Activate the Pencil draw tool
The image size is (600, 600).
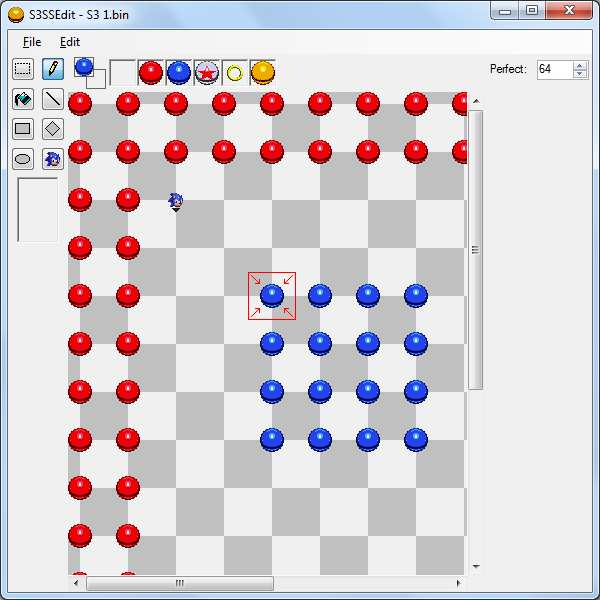coord(53,69)
